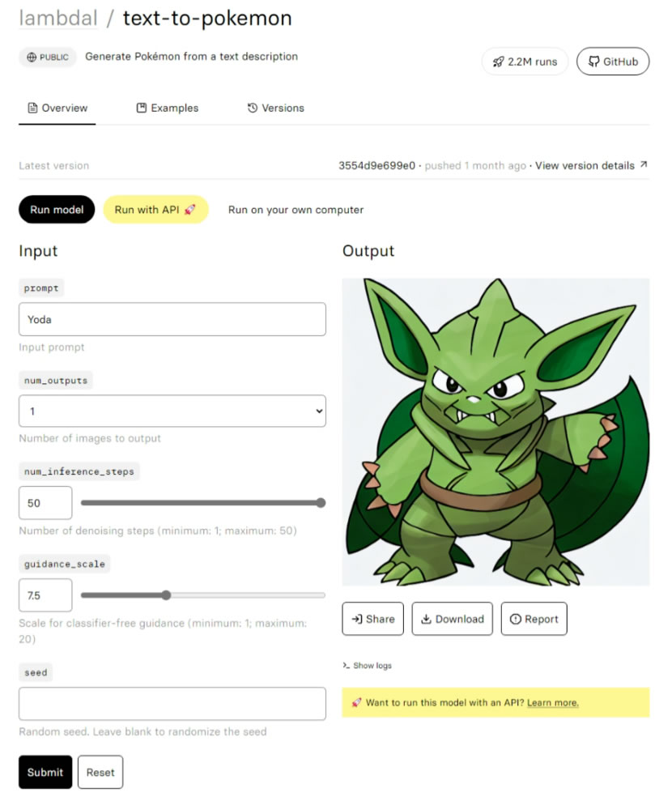Click the globe icon in PUBLIC badge

click(32, 57)
